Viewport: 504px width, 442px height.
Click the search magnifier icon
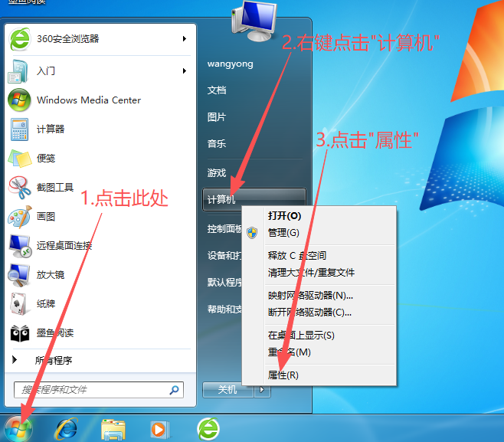[174, 390]
